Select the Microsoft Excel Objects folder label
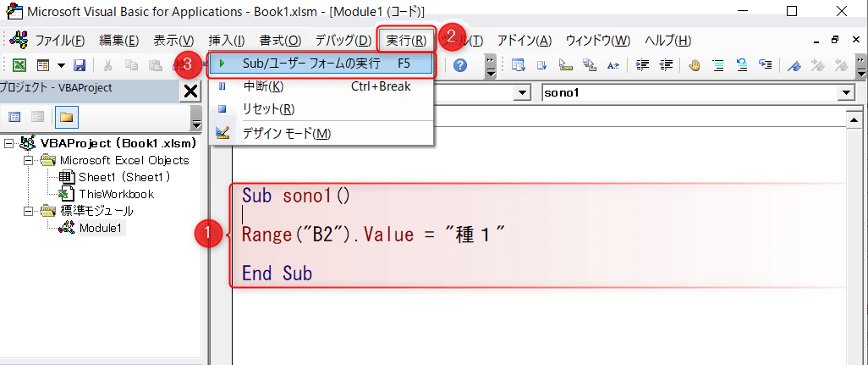868x365 pixels. [x=124, y=161]
